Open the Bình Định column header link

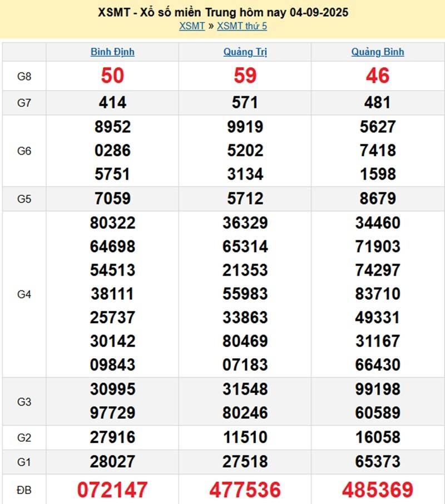(112, 52)
